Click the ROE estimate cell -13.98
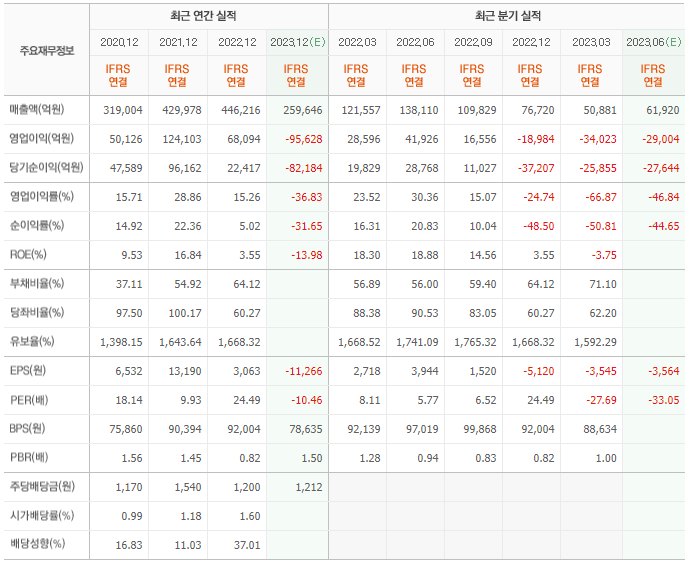The width and height of the screenshot is (690, 563). [307, 255]
